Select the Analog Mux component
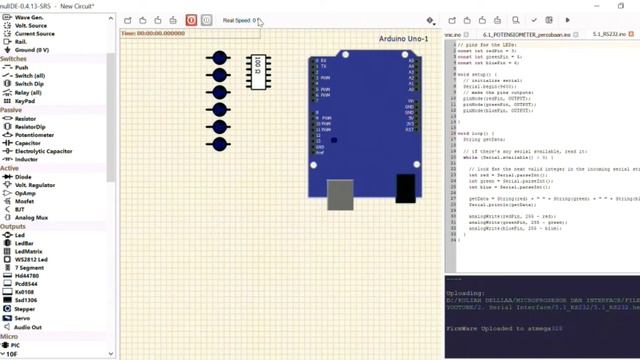 [31, 218]
